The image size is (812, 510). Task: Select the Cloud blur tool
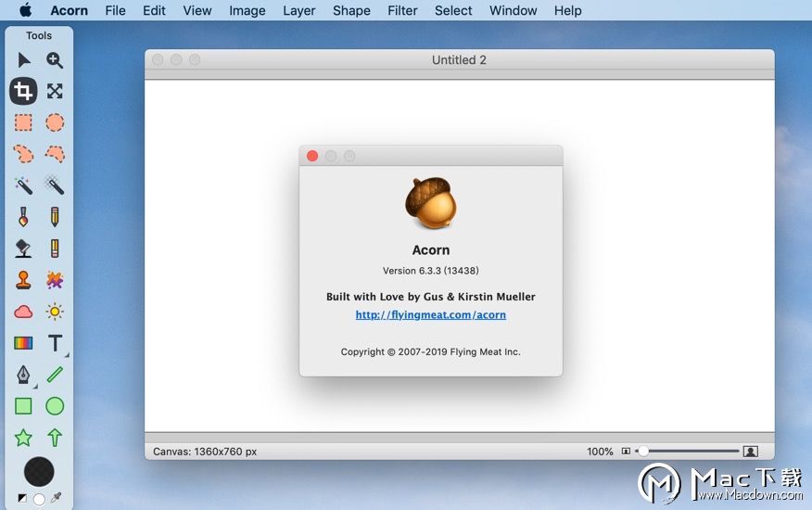(x=23, y=312)
